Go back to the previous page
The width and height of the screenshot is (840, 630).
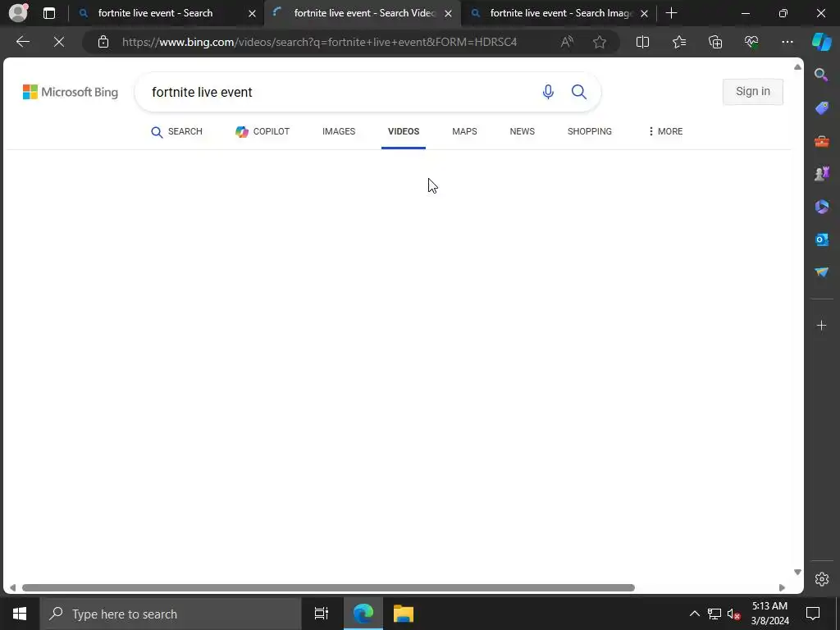point(22,42)
